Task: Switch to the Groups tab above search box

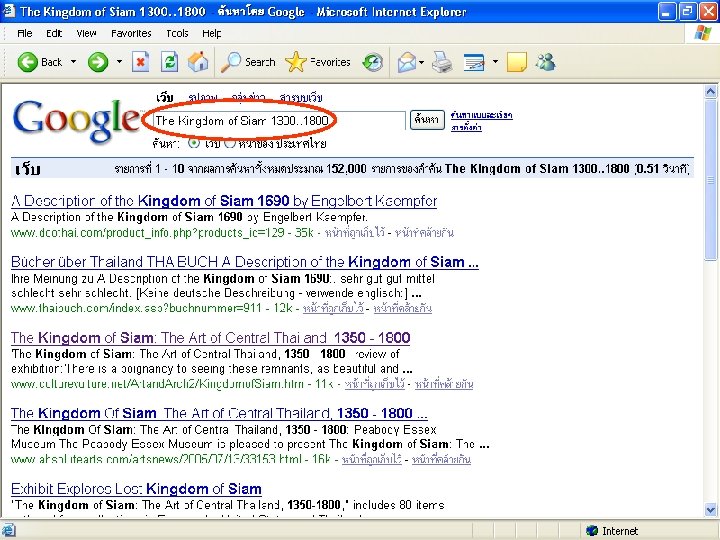Action: [x=248, y=97]
